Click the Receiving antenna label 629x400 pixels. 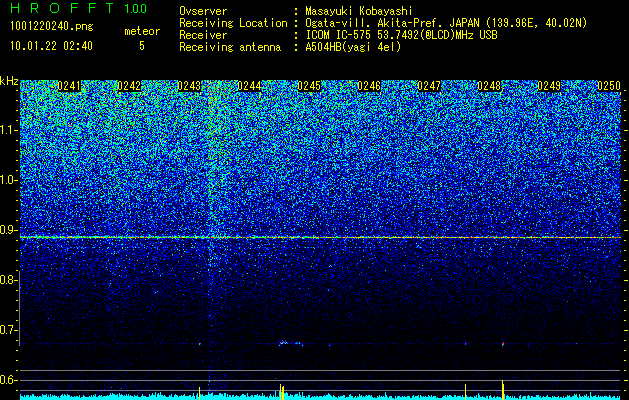[230, 47]
